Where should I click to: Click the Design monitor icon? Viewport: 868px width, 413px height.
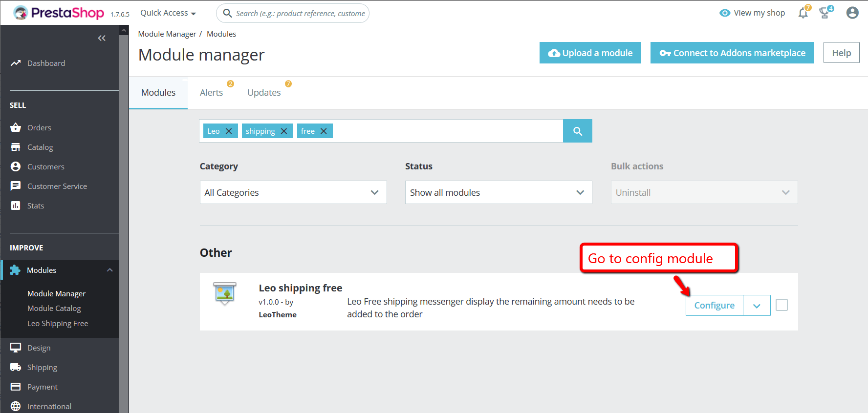pos(16,348)
